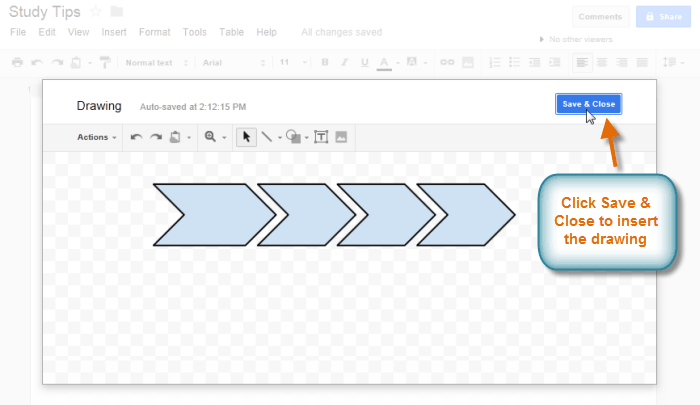Image resolution: width=700 pixels, height=405 pixels.
Task: Click the document toolbar Redo icon
Action: [57, 63]
